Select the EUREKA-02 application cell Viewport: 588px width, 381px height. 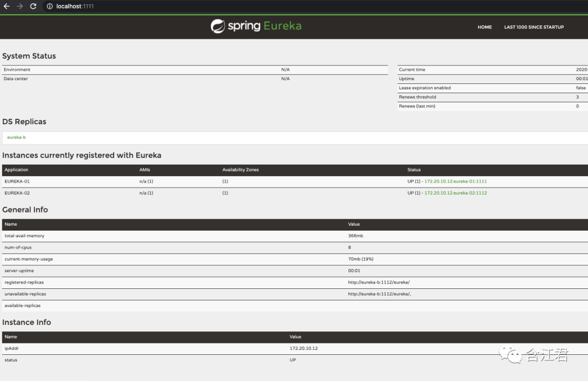[x=17, y=193]
